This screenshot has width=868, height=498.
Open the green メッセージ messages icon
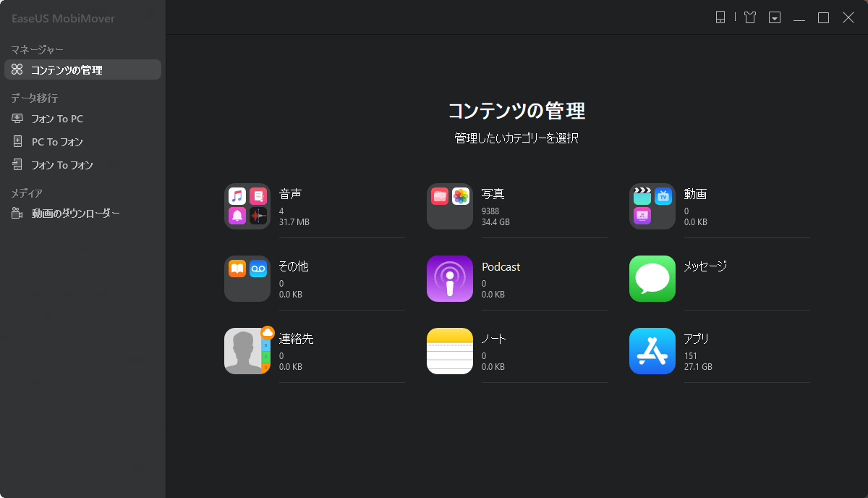(652, 279)
